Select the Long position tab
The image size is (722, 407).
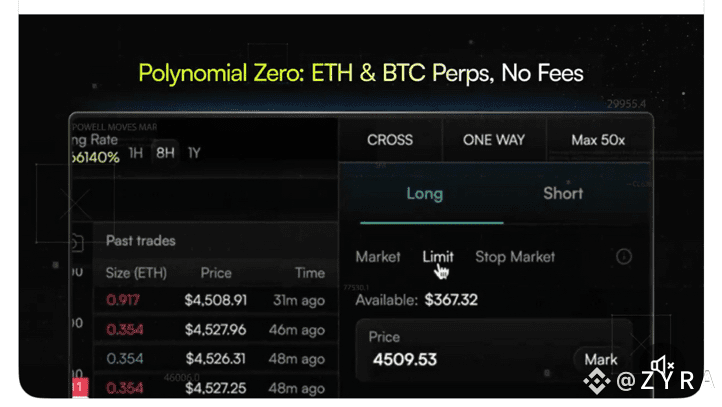click(425, 193)
